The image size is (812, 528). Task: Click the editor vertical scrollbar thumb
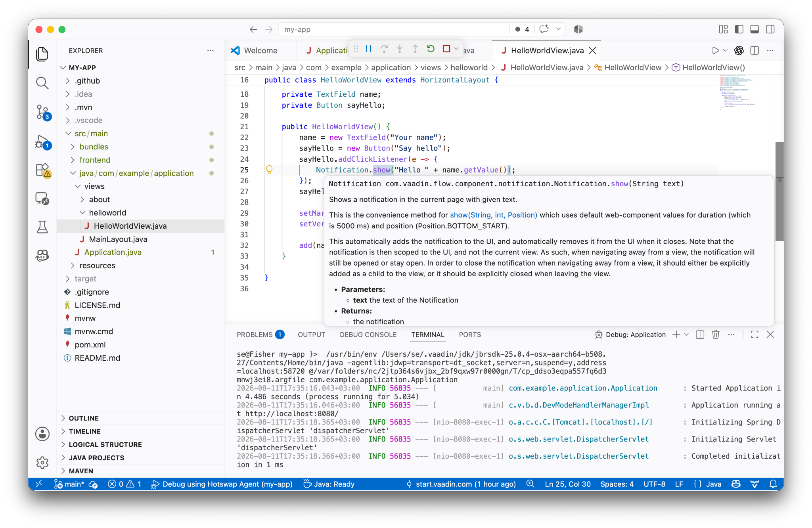779,191
